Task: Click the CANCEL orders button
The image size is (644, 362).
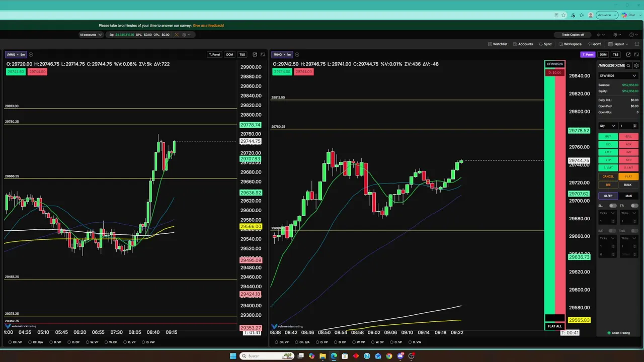Action: click(608, 176)
